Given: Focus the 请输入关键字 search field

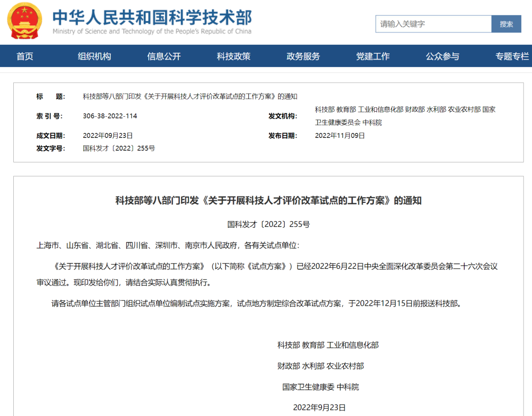Looking at the screenshot, I should click(433, 24).
